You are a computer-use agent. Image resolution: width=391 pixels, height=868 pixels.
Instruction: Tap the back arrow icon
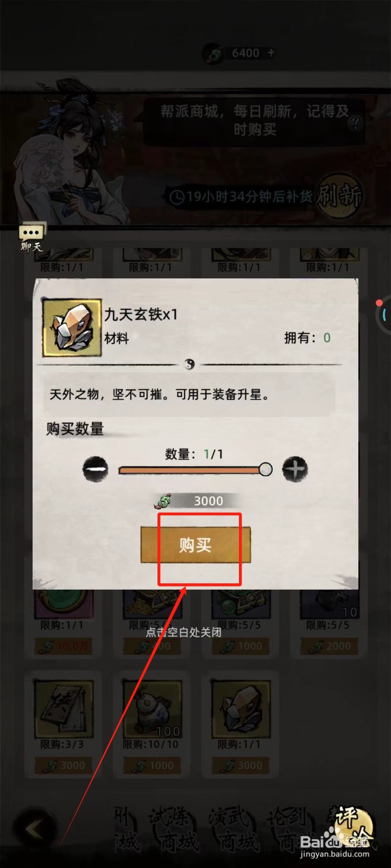pyautogui.click(x=35, y=829)
